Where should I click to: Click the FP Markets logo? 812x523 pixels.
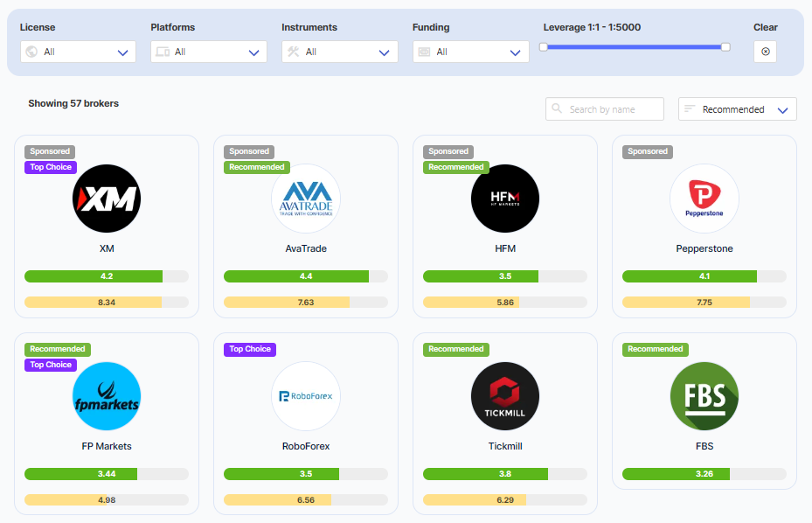(107, 396)
